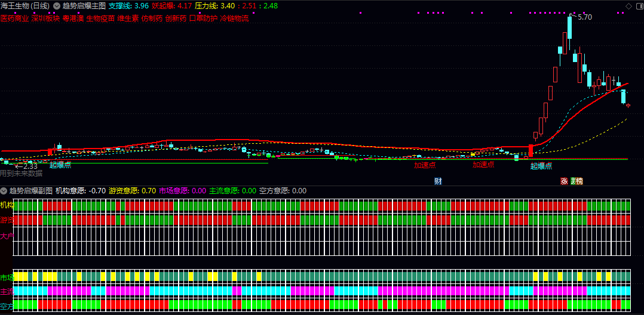Viewport: 644px width, 315px height.
Task: Expand the 趋势启爆副图 indicator dropdown
Action: click(4, 191)
